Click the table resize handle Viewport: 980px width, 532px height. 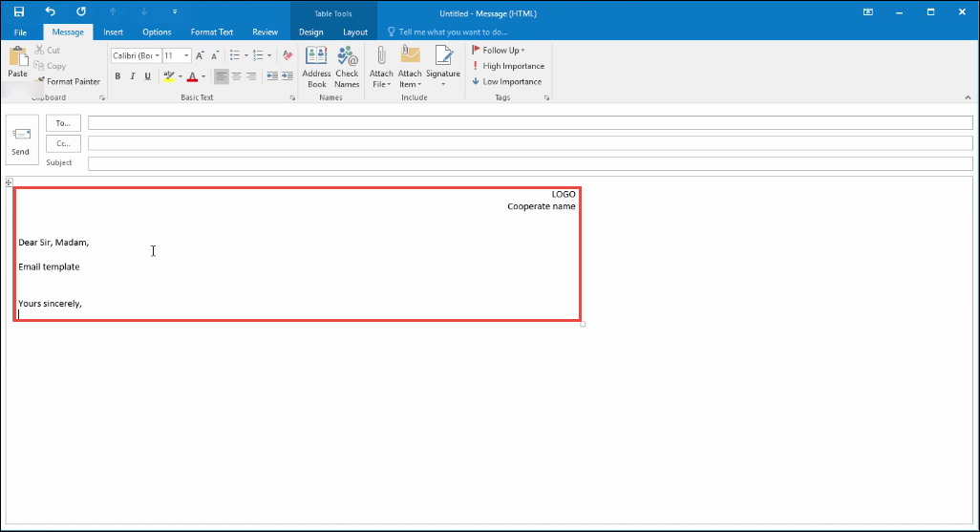(x=583, y=324)
